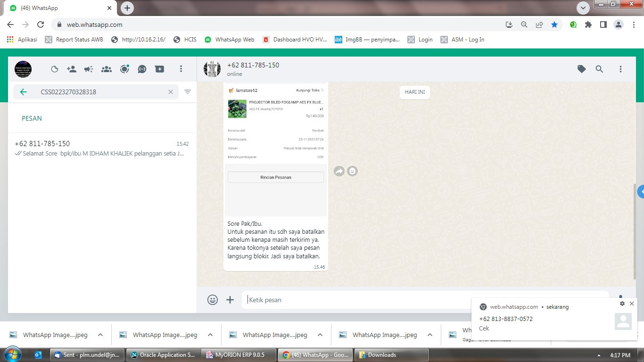Viewport: 644px width, 362px height.
Task: Click the chat conversation vertical scrollbar
Action: point(634,231)
